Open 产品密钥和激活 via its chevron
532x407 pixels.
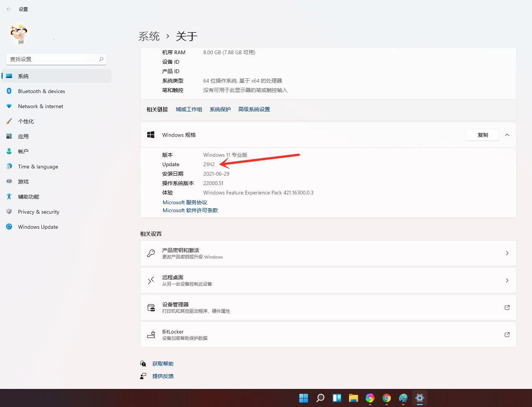pyautogui.click(x=507, y=253)
